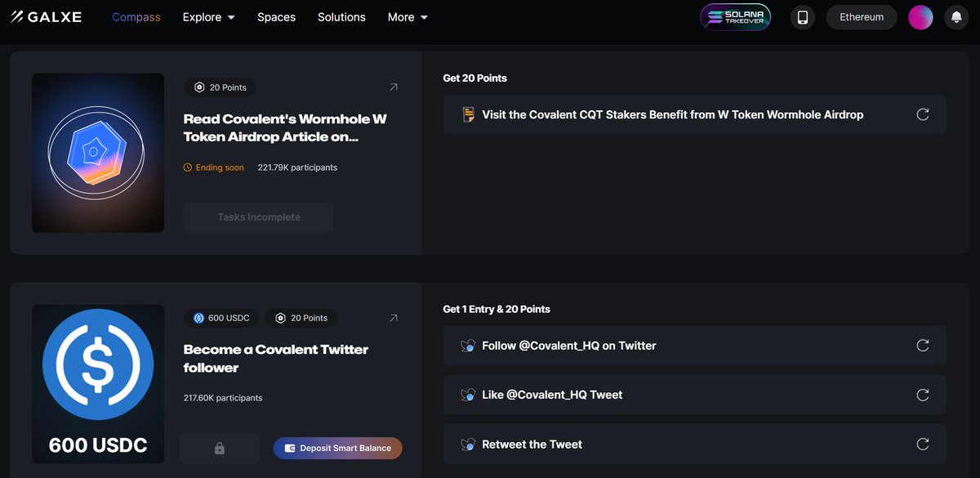Select the Twitter icon on Like task
980x478 pixels.
coord(468,395)
